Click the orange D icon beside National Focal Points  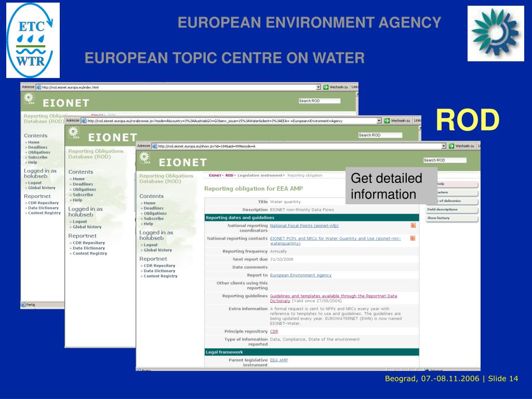pos(413,225)
